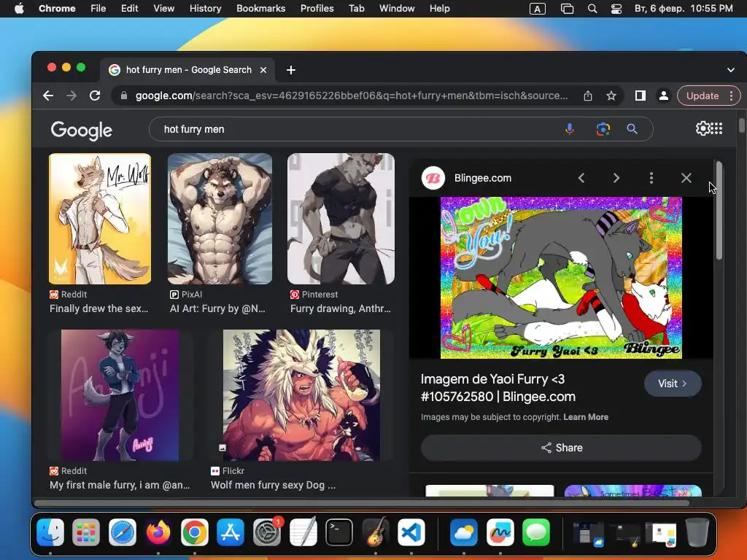Click the large preview image from Blingee
This screenshot has height=560, width=747.
coord(561,278)
